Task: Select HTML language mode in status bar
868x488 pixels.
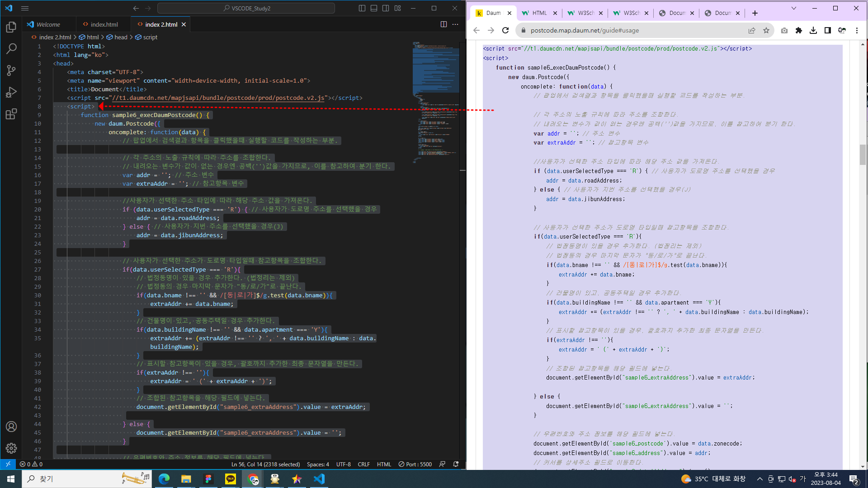Action: pos(384,464)
